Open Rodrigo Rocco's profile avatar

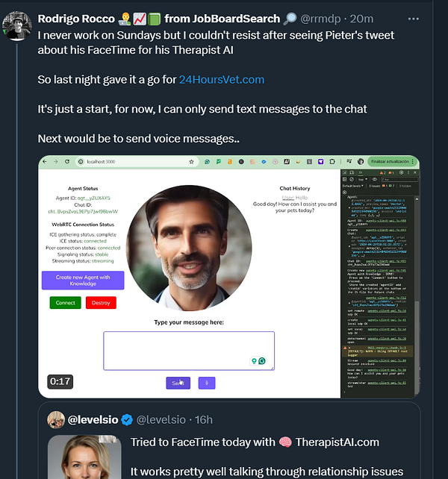(17, 26)
